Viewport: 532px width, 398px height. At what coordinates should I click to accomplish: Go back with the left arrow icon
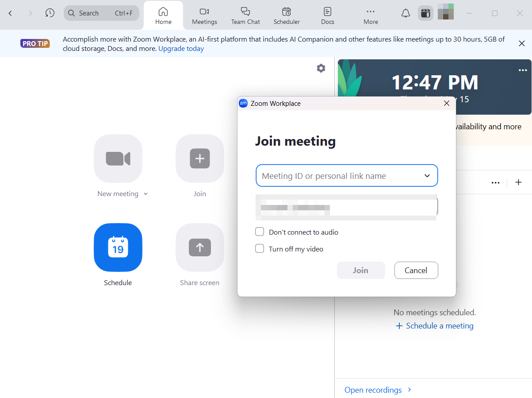click(11, 13)
